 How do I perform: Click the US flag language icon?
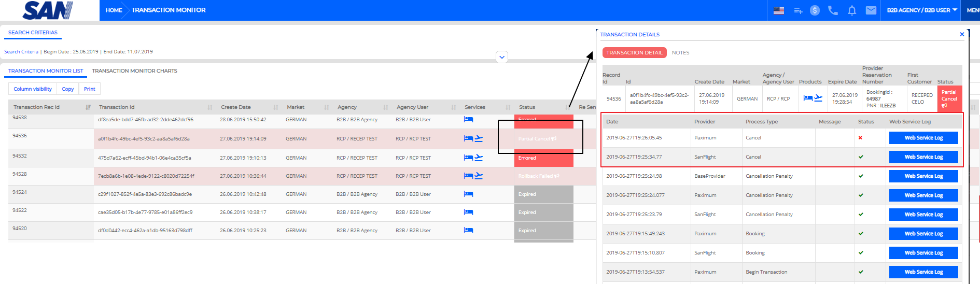pos(778,10)
